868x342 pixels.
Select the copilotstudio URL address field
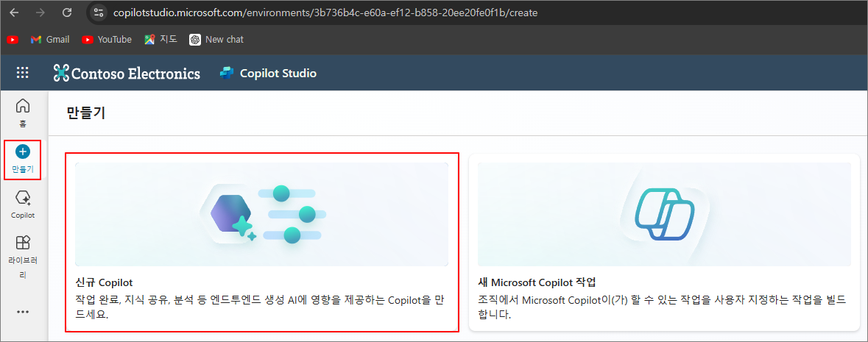[x=325, y=13]
